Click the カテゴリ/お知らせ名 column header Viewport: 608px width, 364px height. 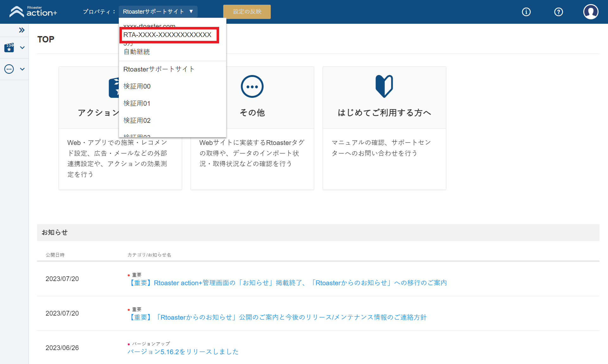point(149,255)
